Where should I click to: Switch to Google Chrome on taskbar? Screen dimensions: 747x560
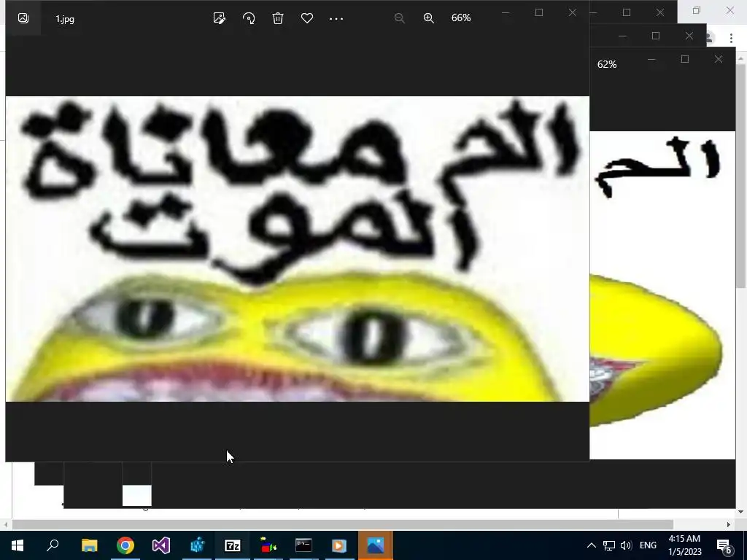pos(125,545)
